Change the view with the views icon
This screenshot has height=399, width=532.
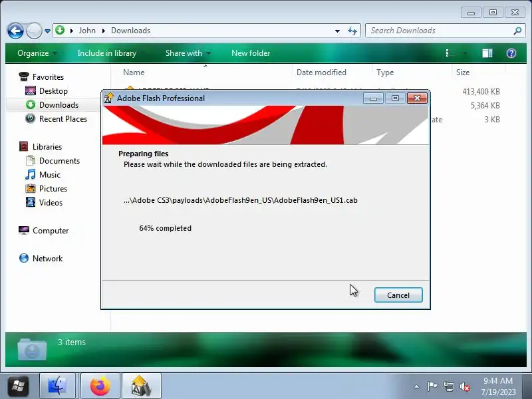(x=448, y=53)
